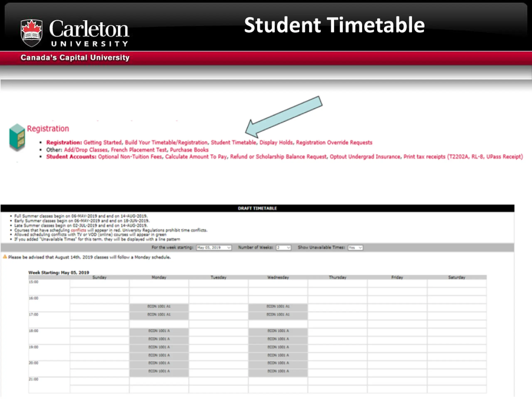Click the Full Summer classes dates note

click(x=81, y=216)
